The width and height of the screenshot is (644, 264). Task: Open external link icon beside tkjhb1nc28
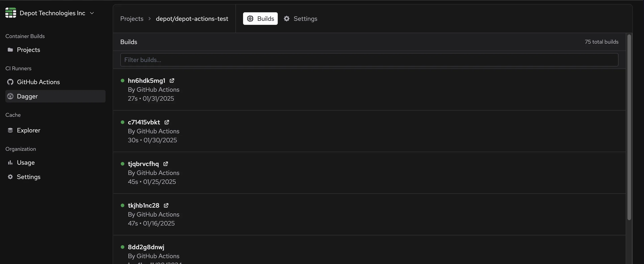166,205
